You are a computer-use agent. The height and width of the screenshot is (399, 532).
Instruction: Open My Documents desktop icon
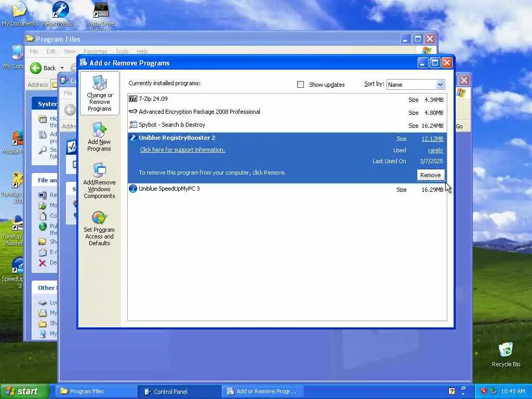tap(20, 14)
